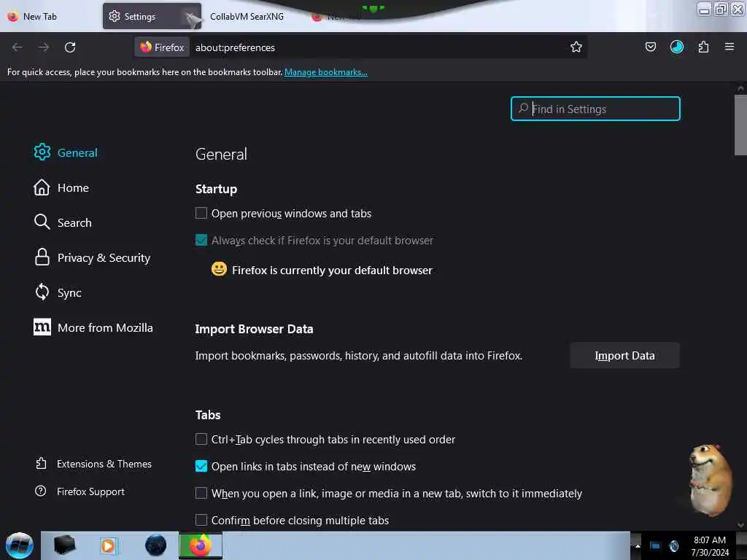Uncheck Open links in tabs instead of new windows
This screenshot has width=747, height=560.
[201, 466]
